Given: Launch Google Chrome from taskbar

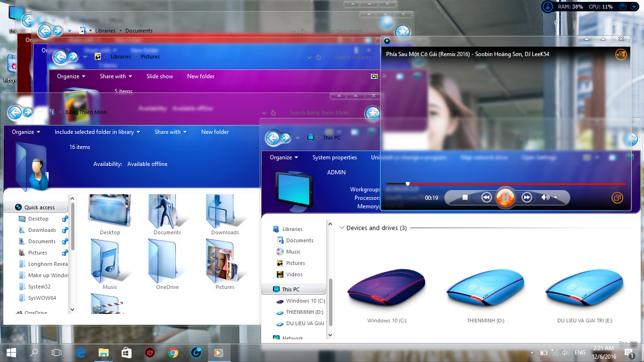Looking at the screenshot, I should (173, 352).
